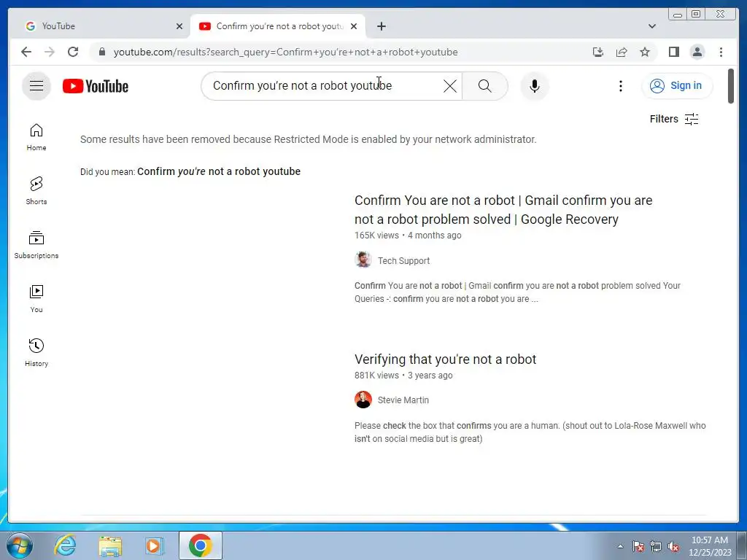Open taskbar clock 10:57 AM
Viewport: 747px width, 560px height.
(x=709, y=546)
